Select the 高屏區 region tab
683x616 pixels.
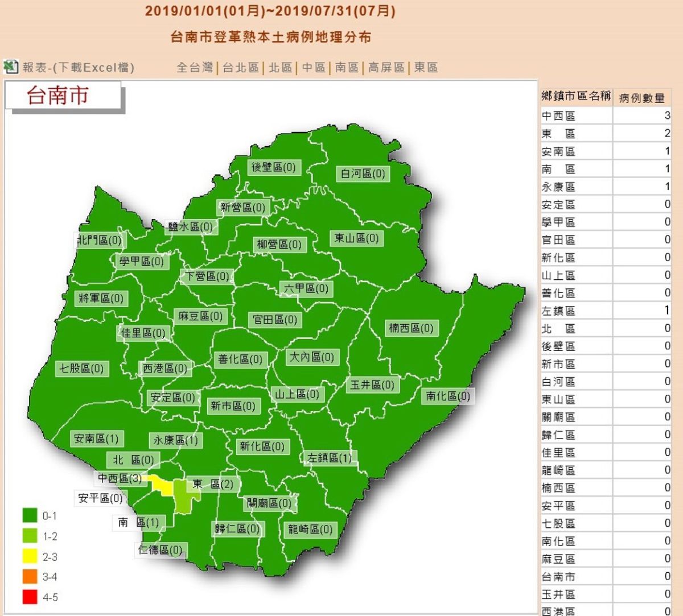pos(386,67)
